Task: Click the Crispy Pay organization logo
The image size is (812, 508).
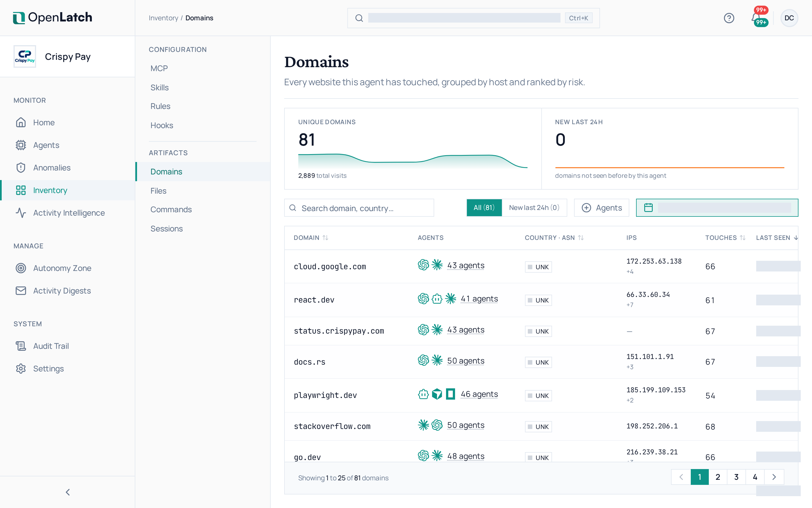Action: 25,56
